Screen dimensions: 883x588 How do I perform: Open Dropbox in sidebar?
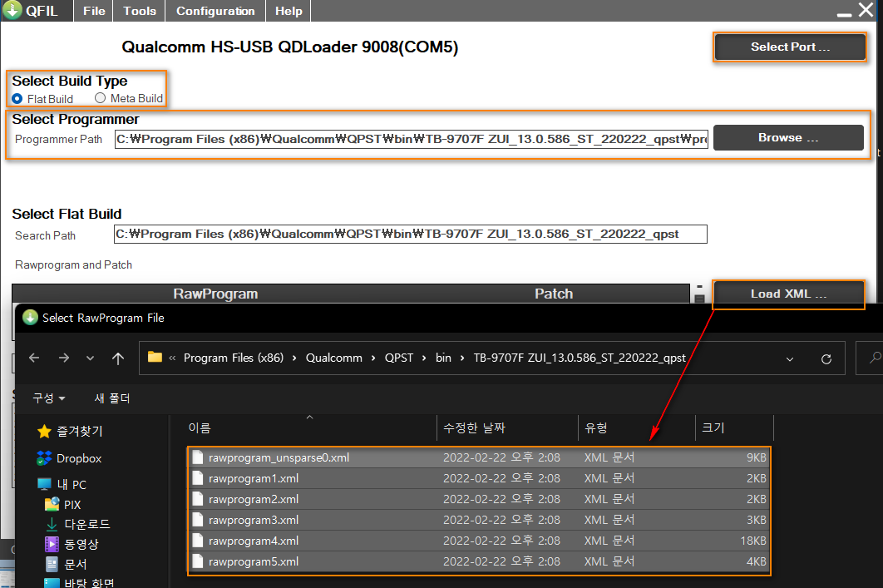[69, 458]
